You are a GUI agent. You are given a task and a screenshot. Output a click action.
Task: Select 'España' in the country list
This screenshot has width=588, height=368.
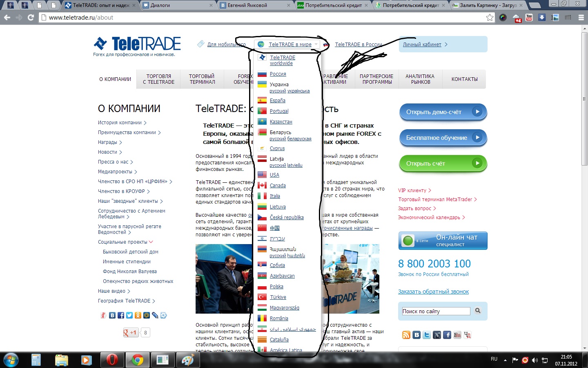coord(277,101)
